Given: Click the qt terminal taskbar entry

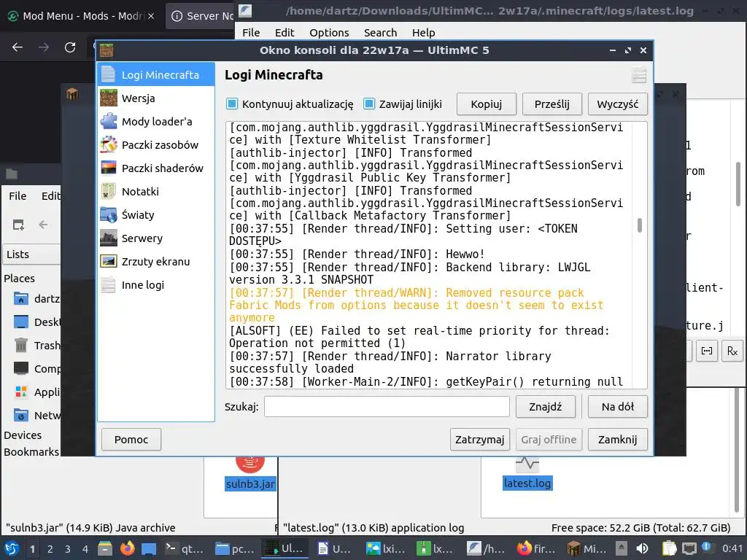Looking at the screenshot, I should 184,548.
